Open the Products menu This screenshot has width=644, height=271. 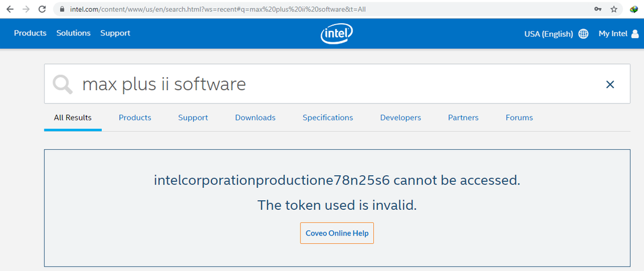30,33
